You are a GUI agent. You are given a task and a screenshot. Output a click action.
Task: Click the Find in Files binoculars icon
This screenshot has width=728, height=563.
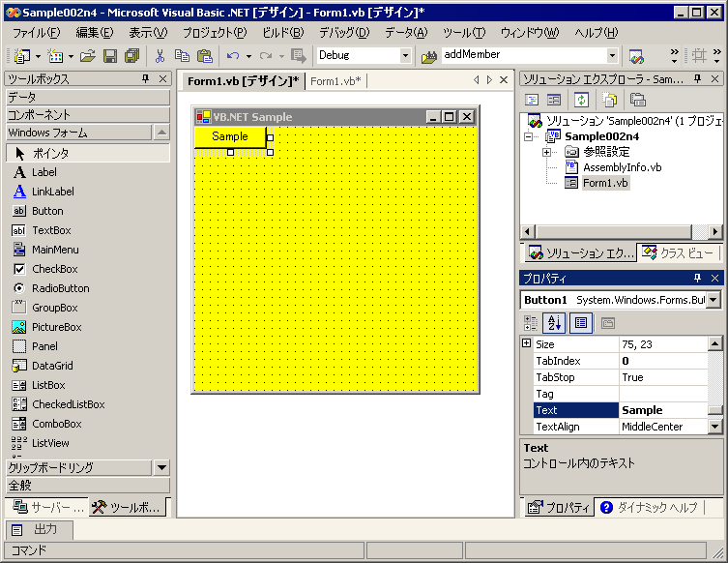(428, 57)
